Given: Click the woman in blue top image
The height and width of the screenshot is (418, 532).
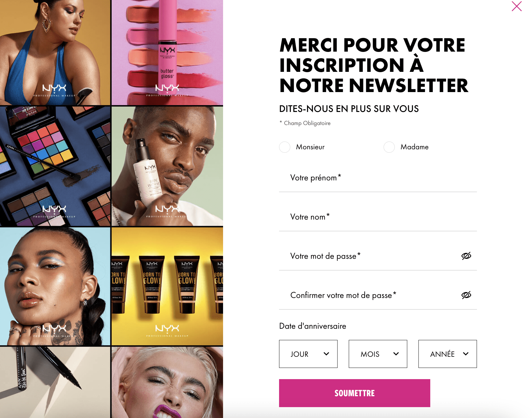Looking at the screenshot, I should point(55,52).
